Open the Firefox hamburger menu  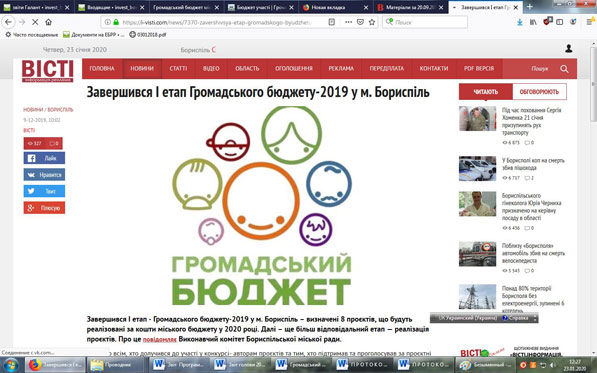590,22
